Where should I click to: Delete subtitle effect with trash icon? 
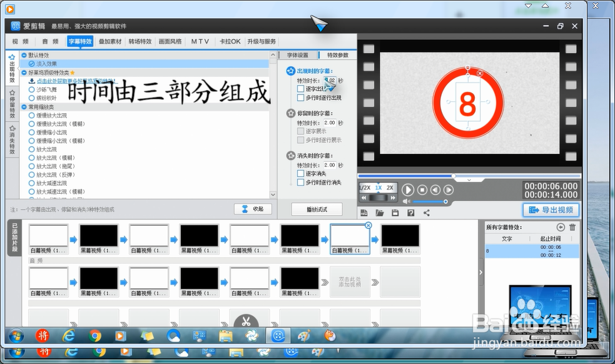pos(572,227)
